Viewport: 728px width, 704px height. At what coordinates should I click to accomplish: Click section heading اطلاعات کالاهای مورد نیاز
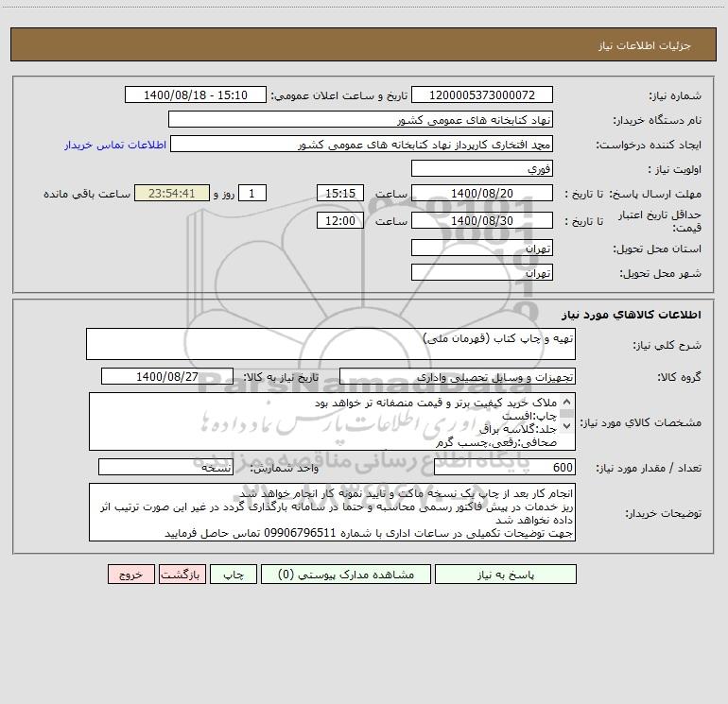pos(632,314)
